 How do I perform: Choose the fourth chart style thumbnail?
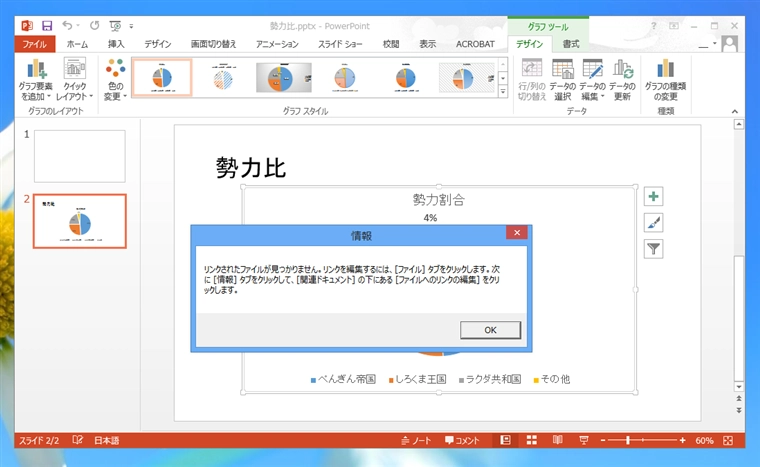[345, 78]
